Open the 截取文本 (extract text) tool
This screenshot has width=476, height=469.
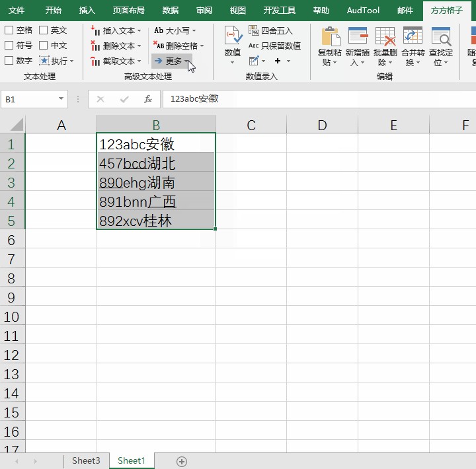pyautogui.click(x=116, y=61)
